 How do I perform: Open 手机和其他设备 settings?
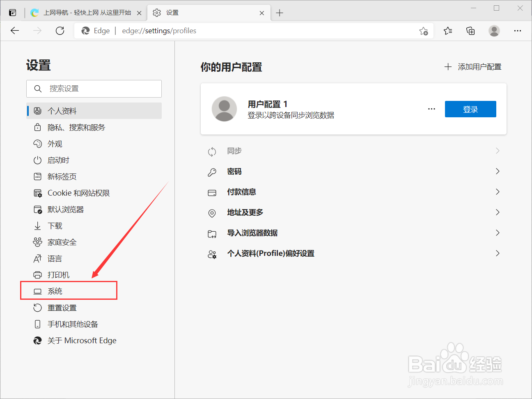(94, 324)
